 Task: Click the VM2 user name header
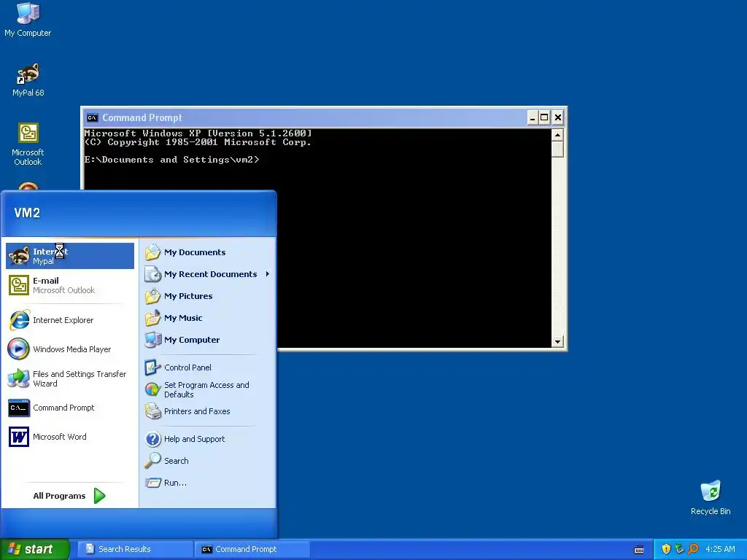tap(27, 213)
